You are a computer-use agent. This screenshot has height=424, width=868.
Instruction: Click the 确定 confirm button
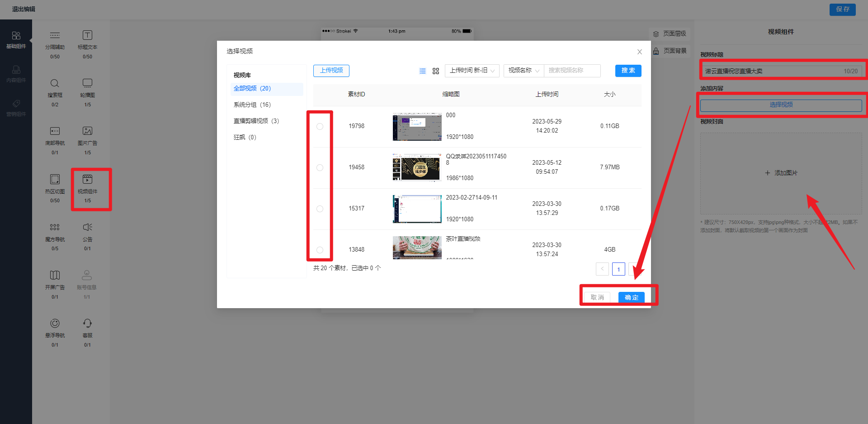631,297
